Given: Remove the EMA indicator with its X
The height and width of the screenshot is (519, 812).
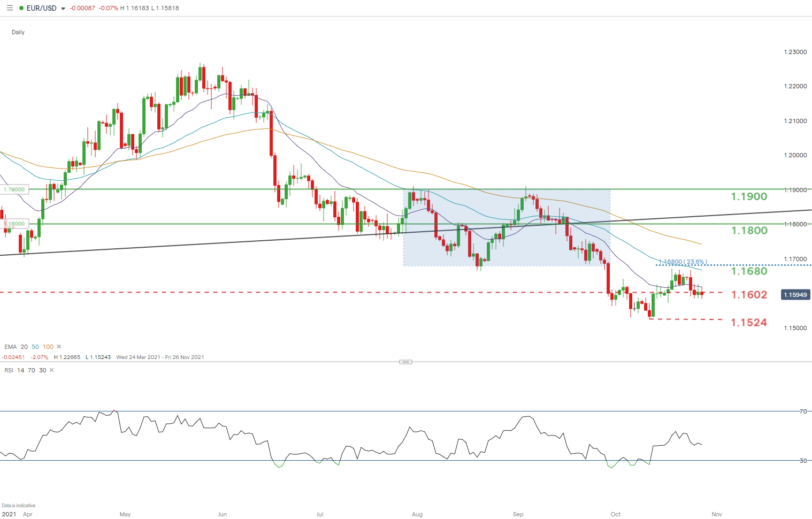Looking at the screenshot, I should tap(59, 347).
